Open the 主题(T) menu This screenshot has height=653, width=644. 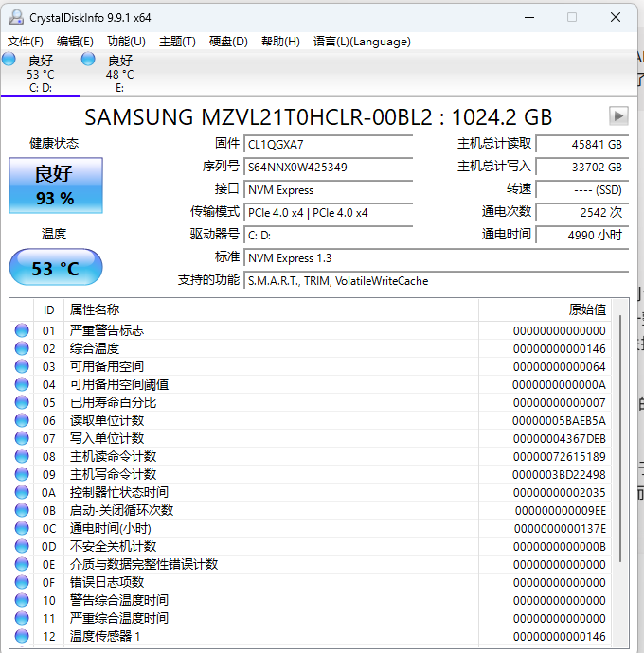(177, 42)
